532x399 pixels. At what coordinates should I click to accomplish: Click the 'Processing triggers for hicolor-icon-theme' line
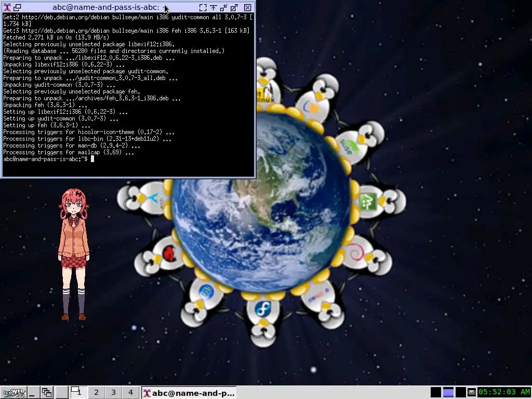[88, 132]
